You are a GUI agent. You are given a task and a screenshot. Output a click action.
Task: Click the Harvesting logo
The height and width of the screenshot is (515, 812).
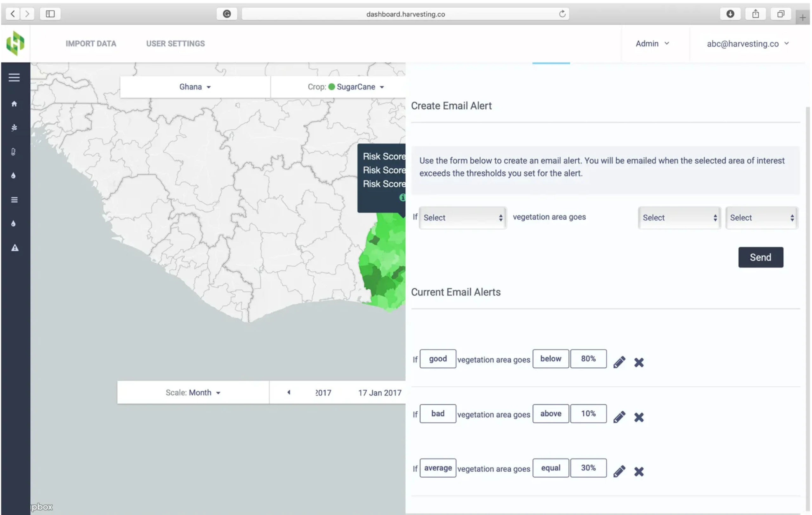[16, 43]
